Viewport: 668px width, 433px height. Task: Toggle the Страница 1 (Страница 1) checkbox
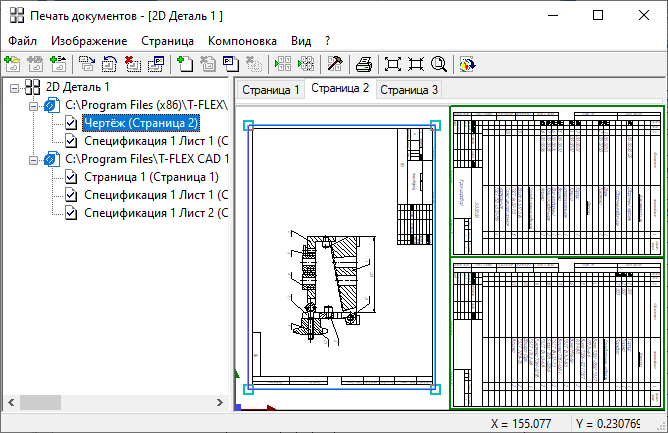point(71,177)
